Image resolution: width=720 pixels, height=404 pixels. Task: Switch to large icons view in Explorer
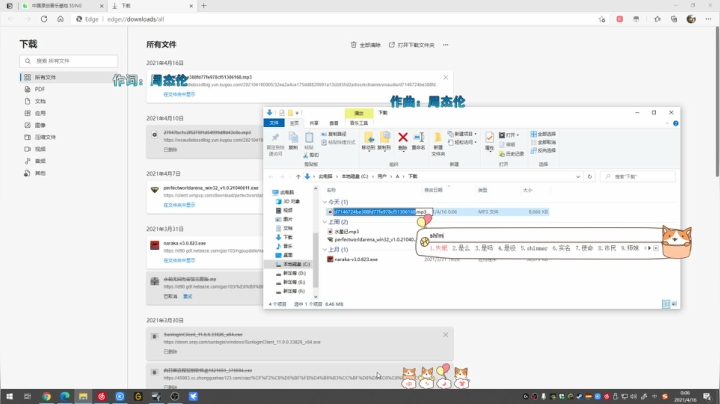tap(674, 304)
